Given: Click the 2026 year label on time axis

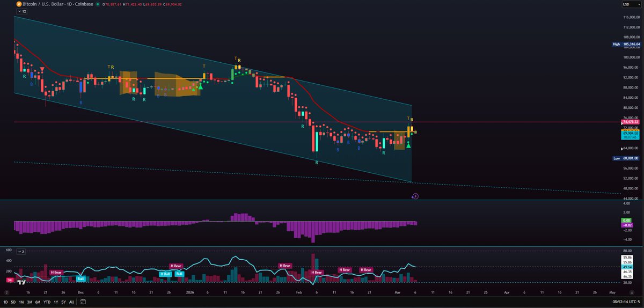Looking at the screenshot, I should [x=189, y=293].
